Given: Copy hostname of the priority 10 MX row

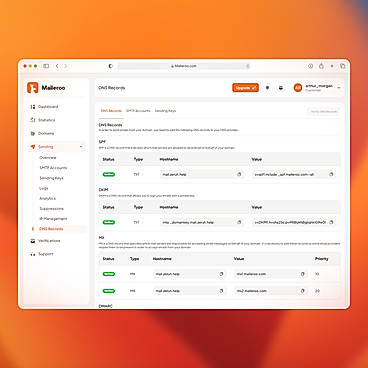Looking at the screenshot, I should pyautogui.click(x=221, y=274).
